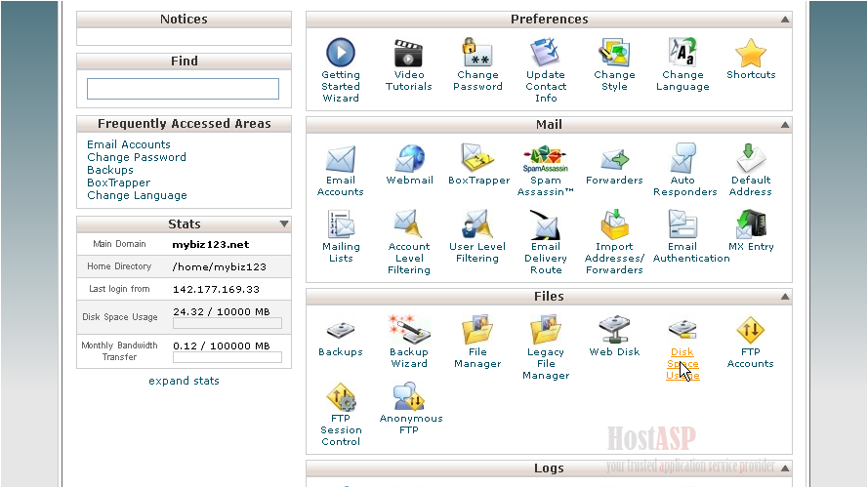Open File Manager icon

click(x=477, y=331)
